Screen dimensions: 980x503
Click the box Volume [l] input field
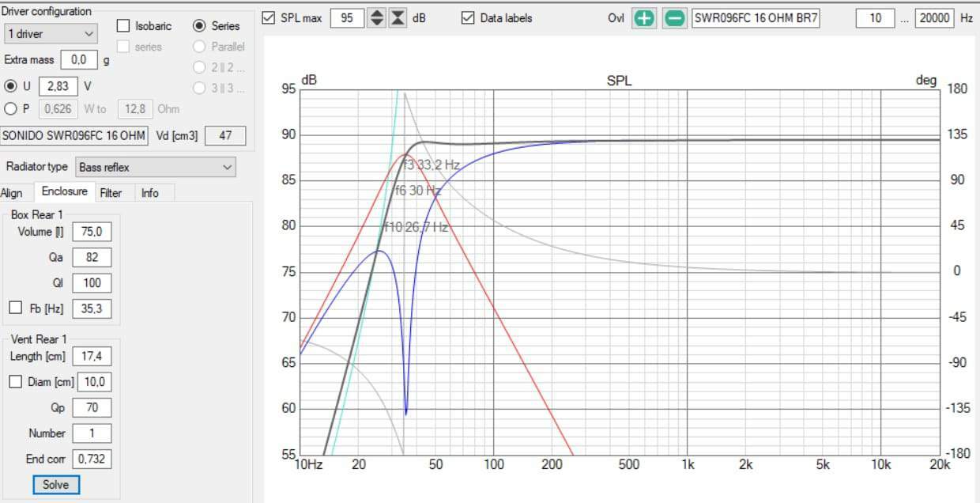coord(92,232)
